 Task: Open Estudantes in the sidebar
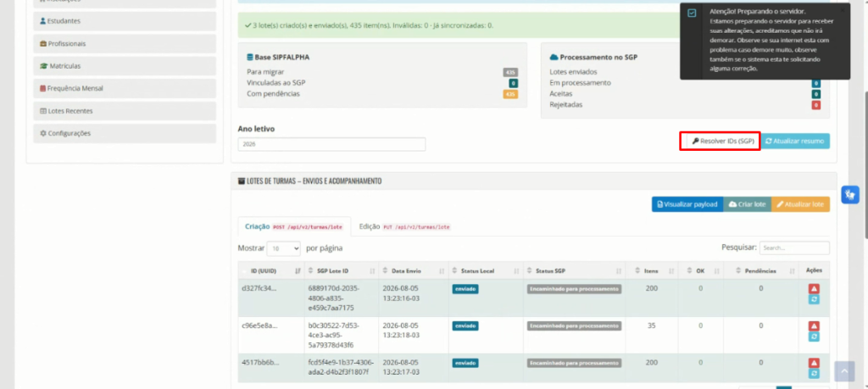pos(125,21)
